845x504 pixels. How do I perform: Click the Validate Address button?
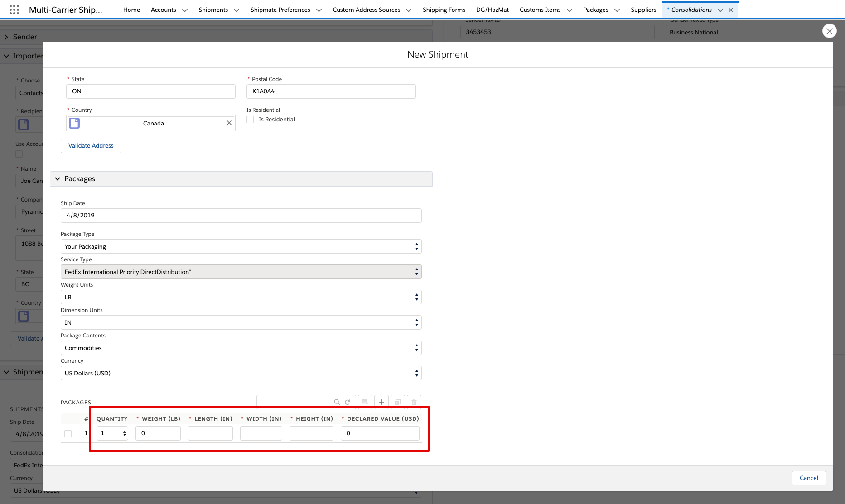click(91, 146)
